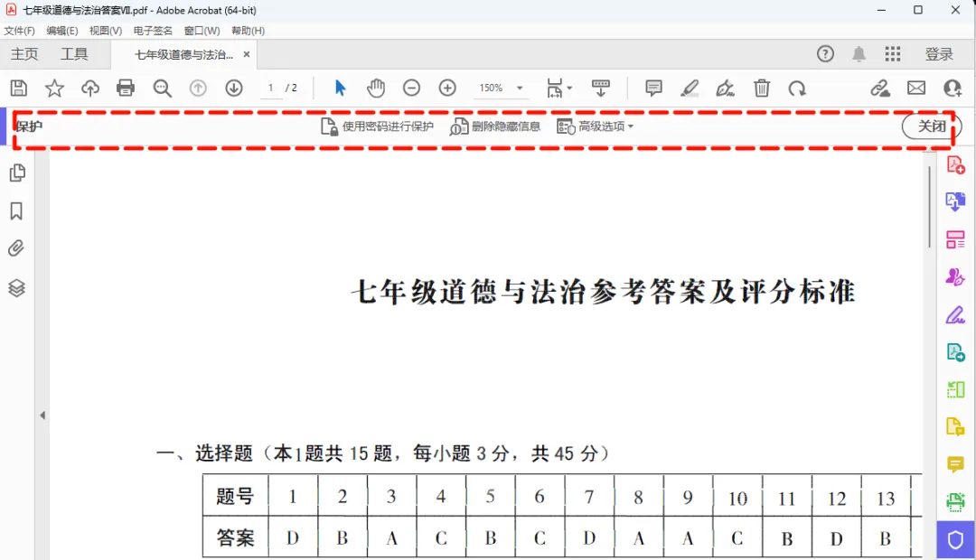
Task: Activate the Hand pan tool
Action: (x=376, y=89)
